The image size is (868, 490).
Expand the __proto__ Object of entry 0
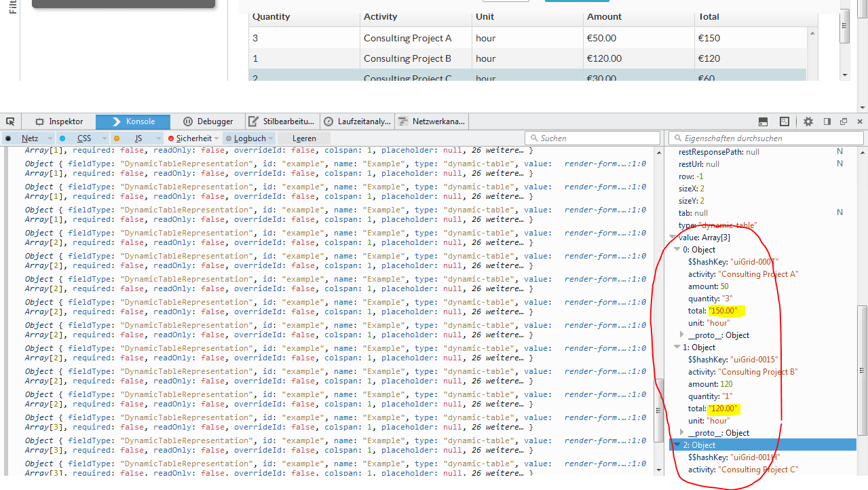(681, 335)
